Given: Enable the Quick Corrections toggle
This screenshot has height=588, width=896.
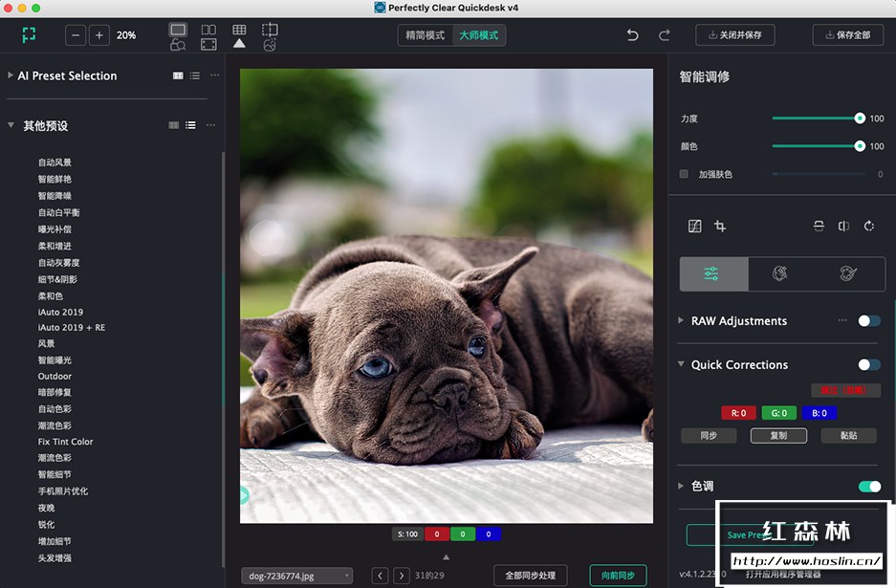Looking at the screenshot, I should click(869, 364).
